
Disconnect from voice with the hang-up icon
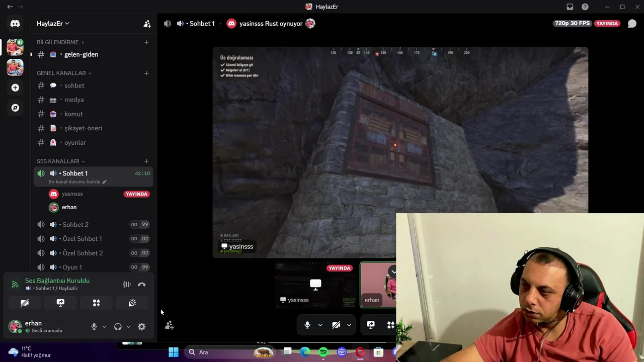(x=141, y=285)
